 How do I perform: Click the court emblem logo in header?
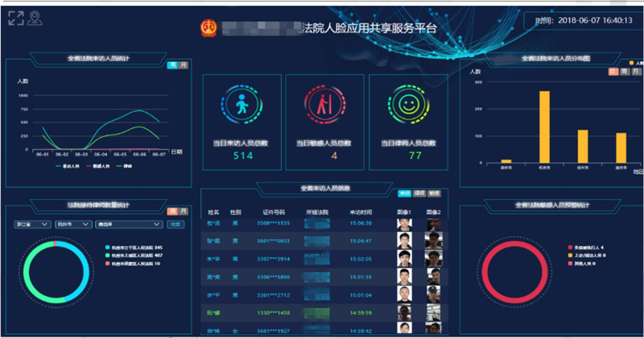[x=209, y=28]
